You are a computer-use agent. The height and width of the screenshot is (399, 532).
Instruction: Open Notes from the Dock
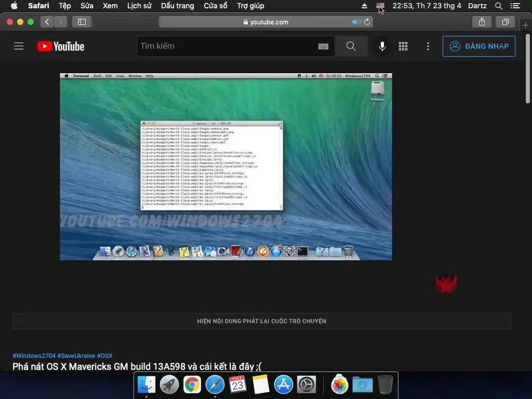(x=261, y=385)
